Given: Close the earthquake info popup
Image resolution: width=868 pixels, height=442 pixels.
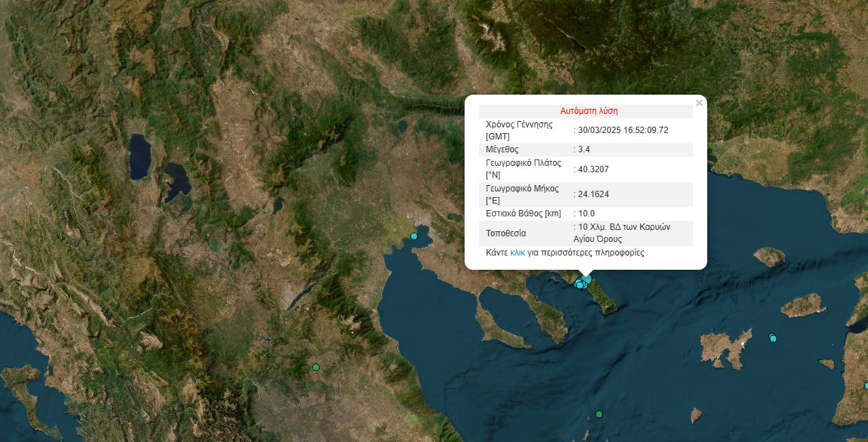Looking at the screenshot, I should click(x=699, y=103).
